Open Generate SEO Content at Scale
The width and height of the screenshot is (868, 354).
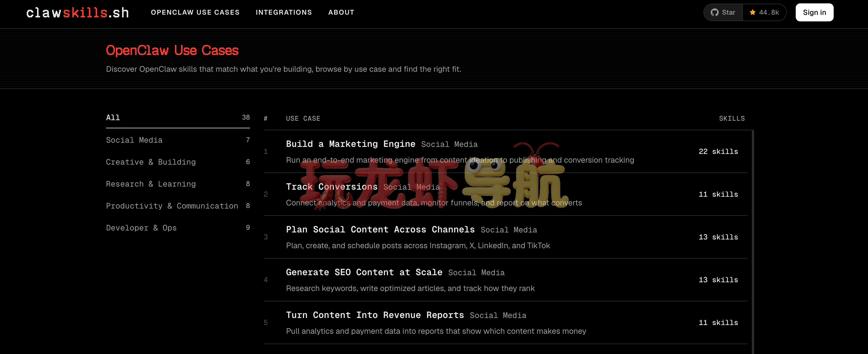point(364,272)
